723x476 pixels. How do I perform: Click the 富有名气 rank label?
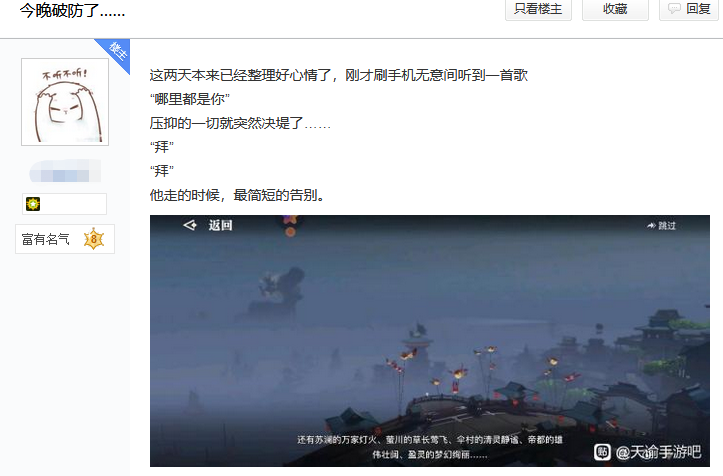pos(46,239)
